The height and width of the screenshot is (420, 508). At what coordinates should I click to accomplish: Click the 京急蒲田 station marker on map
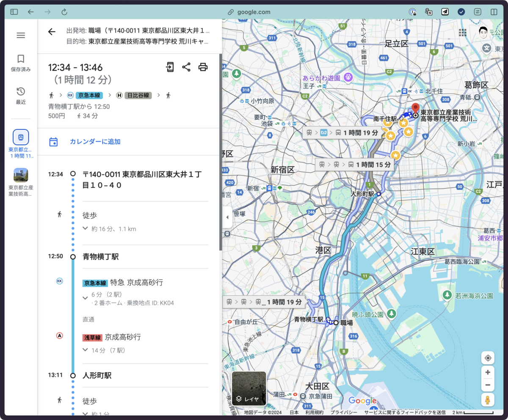[x=303, y=396]
